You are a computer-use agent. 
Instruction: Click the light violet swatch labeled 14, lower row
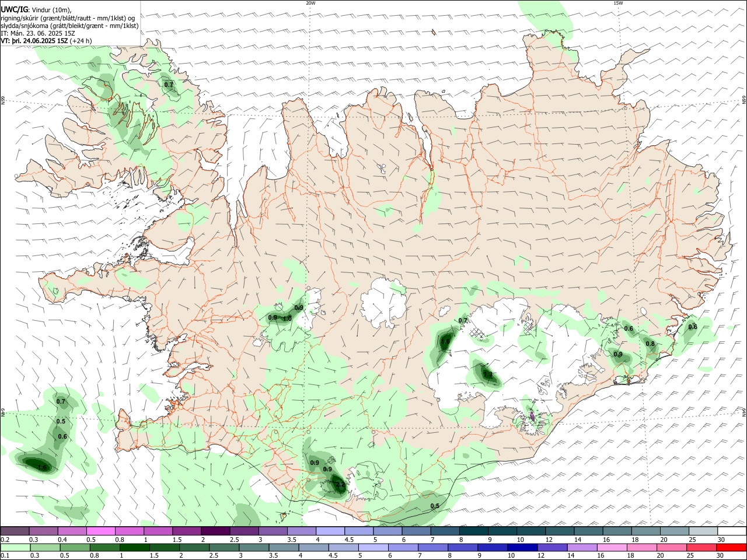click(582, 548)
